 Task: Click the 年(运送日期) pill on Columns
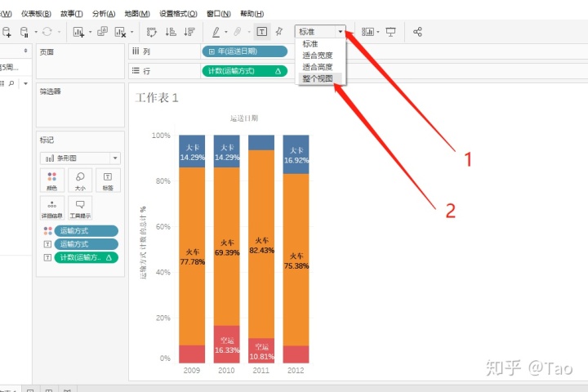245,51
